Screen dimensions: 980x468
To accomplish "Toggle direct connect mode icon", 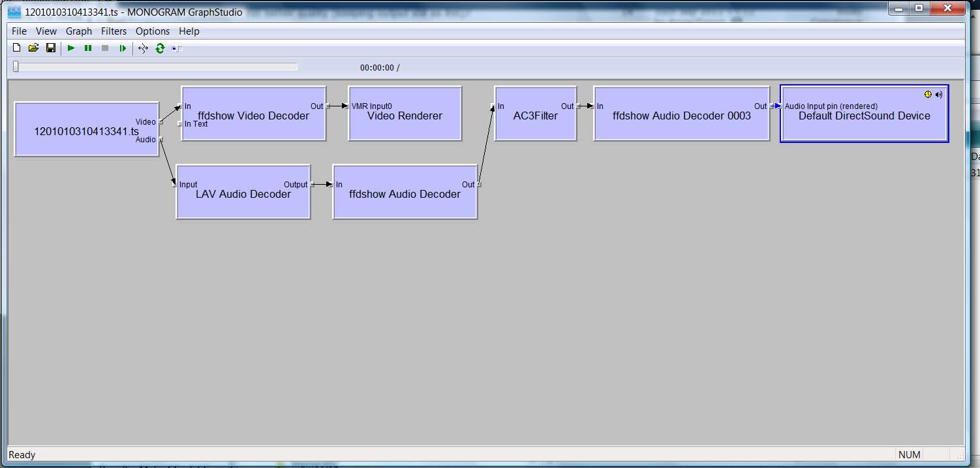I will pos(143,48).
